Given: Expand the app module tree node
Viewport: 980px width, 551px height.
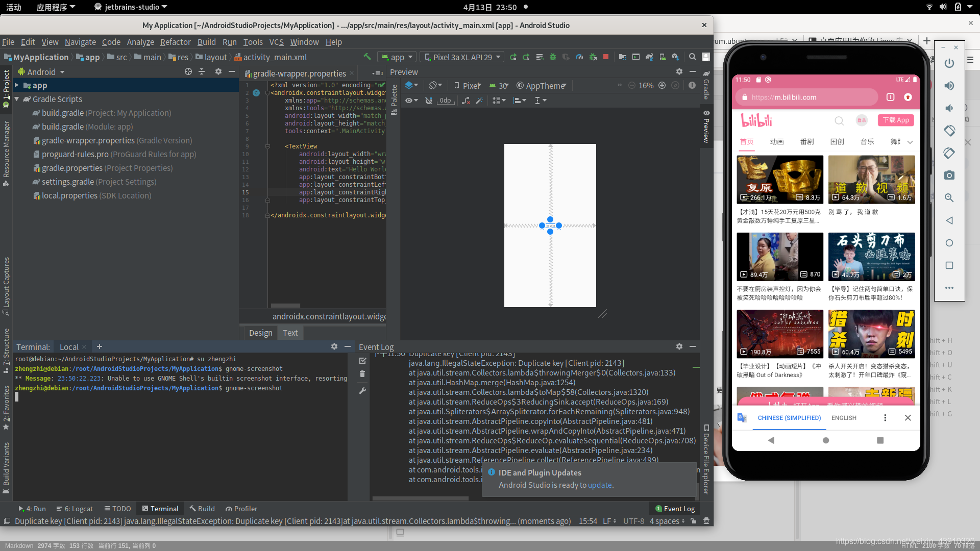Looking at the screenshot, I should [x=17, y=85].
